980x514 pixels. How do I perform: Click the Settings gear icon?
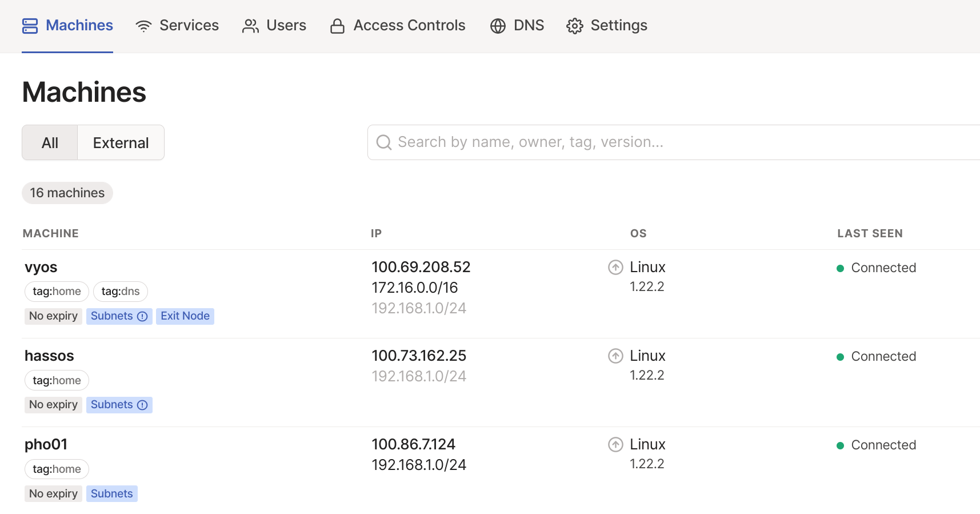[x=574, y=26]
